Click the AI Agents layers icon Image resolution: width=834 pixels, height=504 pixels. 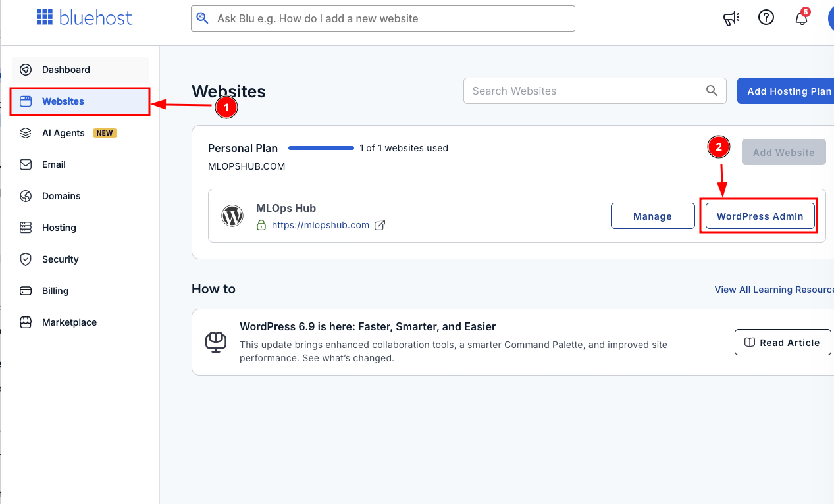coord(26,133)
